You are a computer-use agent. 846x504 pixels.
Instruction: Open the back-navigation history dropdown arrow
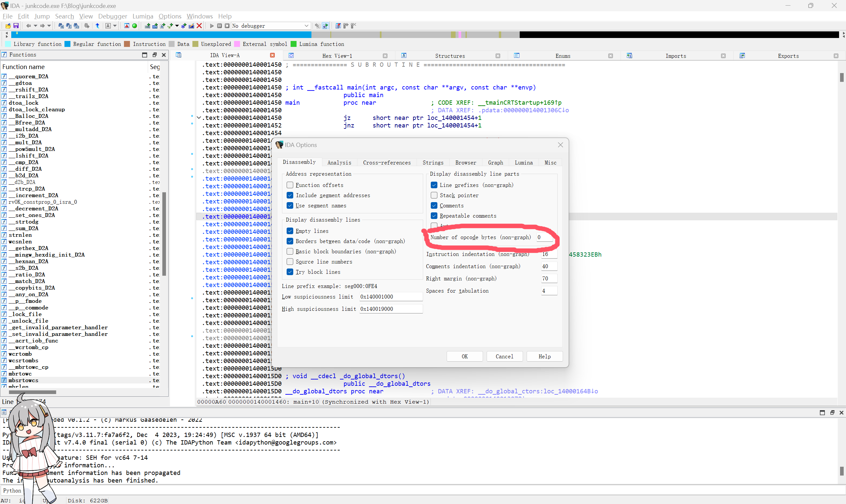pos(35,26)
